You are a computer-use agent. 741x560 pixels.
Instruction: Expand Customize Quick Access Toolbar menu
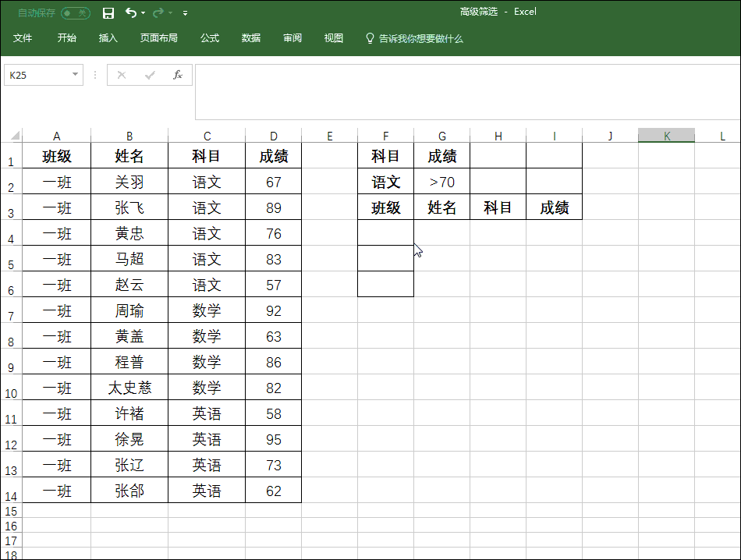(x=186, y=13)
